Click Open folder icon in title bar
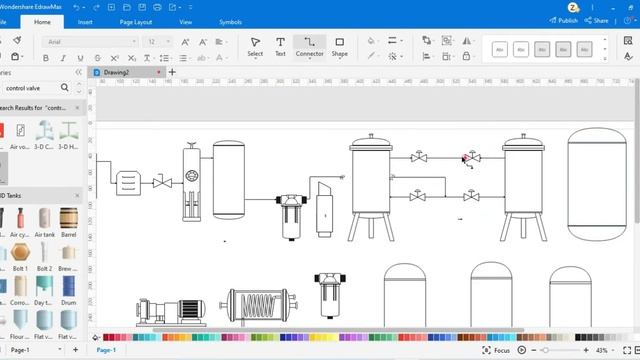 [x=127, y=7]
